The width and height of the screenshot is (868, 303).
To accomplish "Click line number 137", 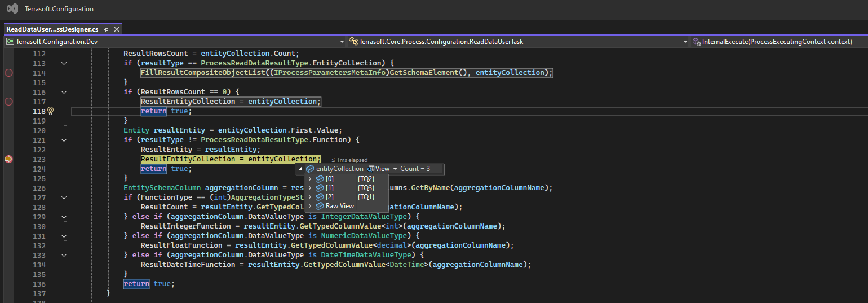I will [39, 293].
